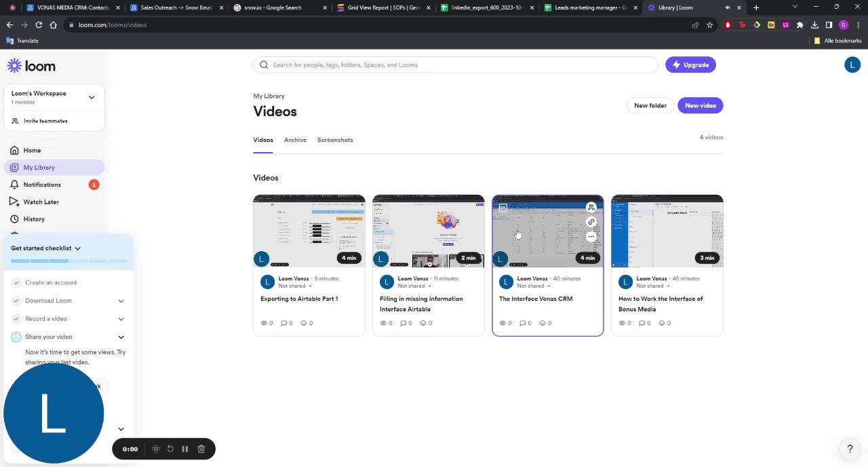
Task: Open the Filling in missing information video thumbnail
Action: [429, 231]
